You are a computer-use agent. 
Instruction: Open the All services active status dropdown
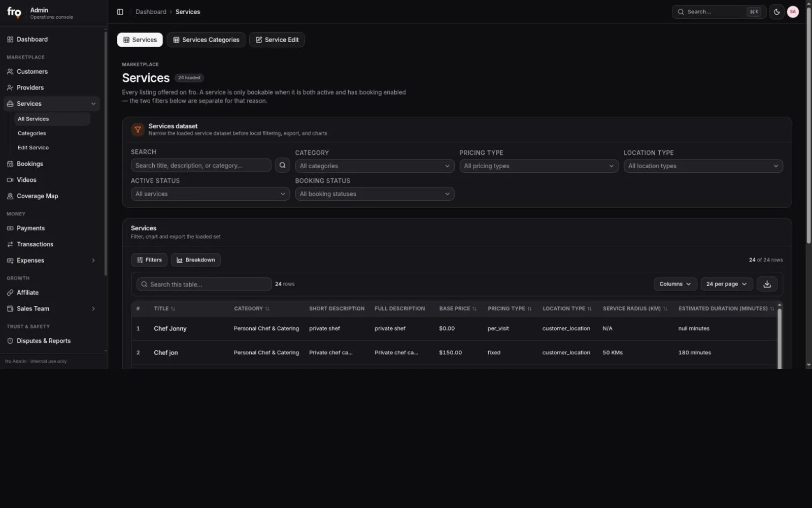click(x=210, y=194)
